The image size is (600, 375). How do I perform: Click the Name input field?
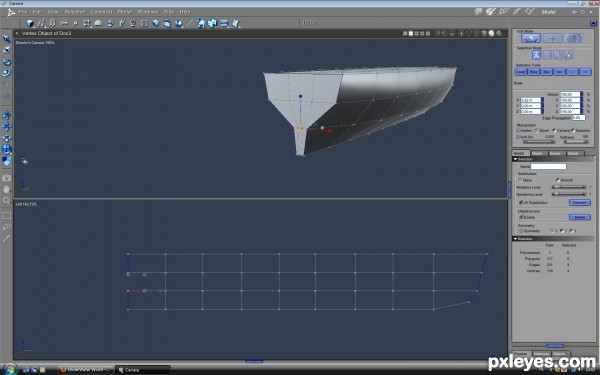548,166
